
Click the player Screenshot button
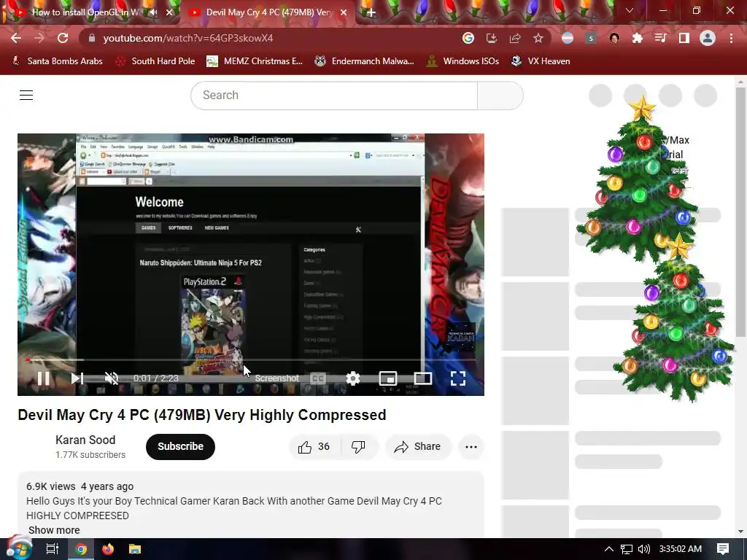pyautogui.click(x=276, y=378)
